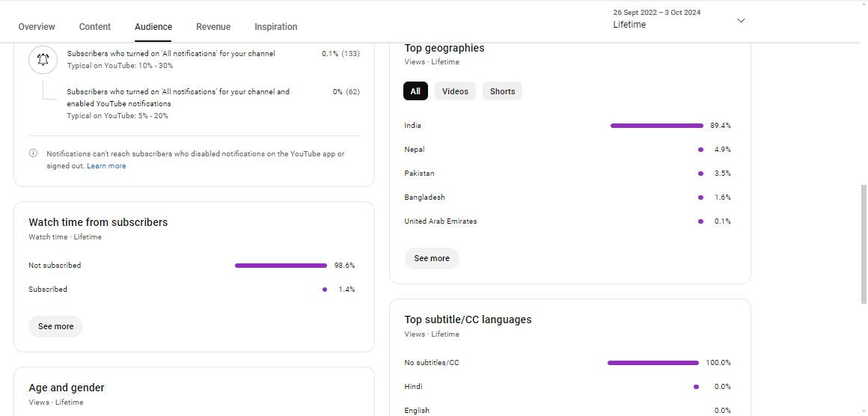The height and width of the screenshot is (416, 868).
Task: Click the Not subscribed watch time bar
Action: point(281,266)
